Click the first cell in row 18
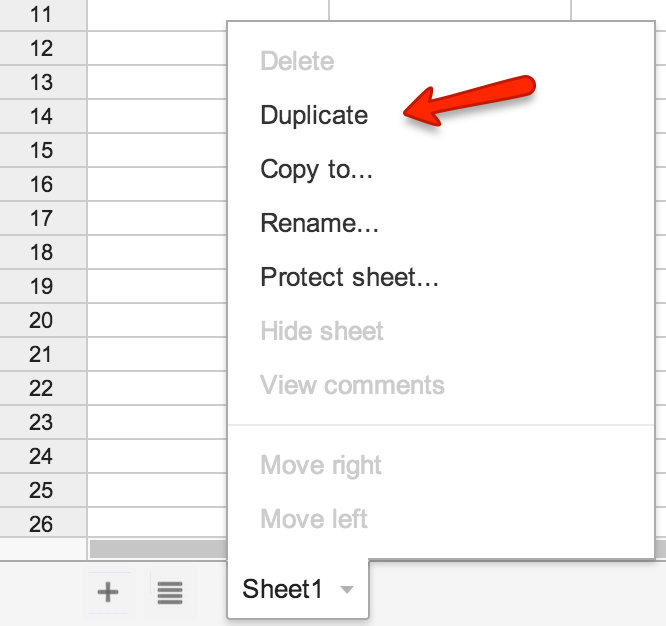 coord(157,252)
